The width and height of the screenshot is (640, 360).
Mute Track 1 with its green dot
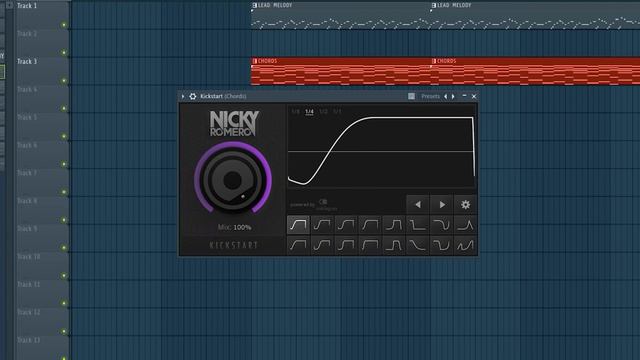[64, 25]
